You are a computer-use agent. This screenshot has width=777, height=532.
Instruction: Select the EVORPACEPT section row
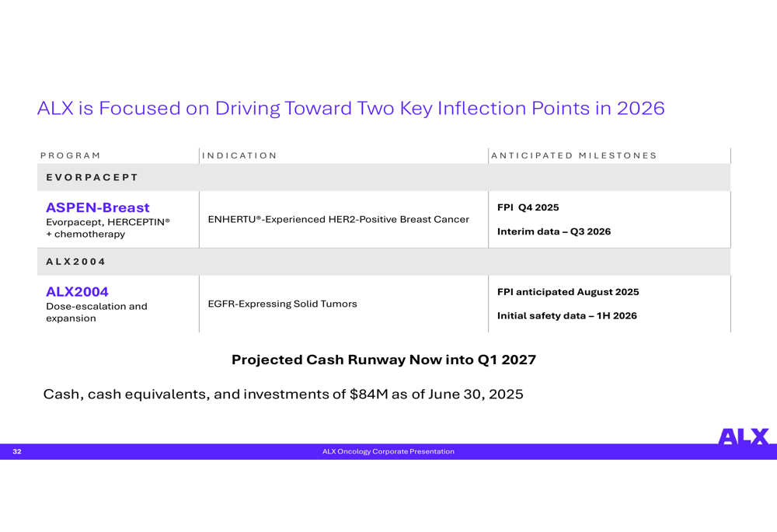point(384,177)
